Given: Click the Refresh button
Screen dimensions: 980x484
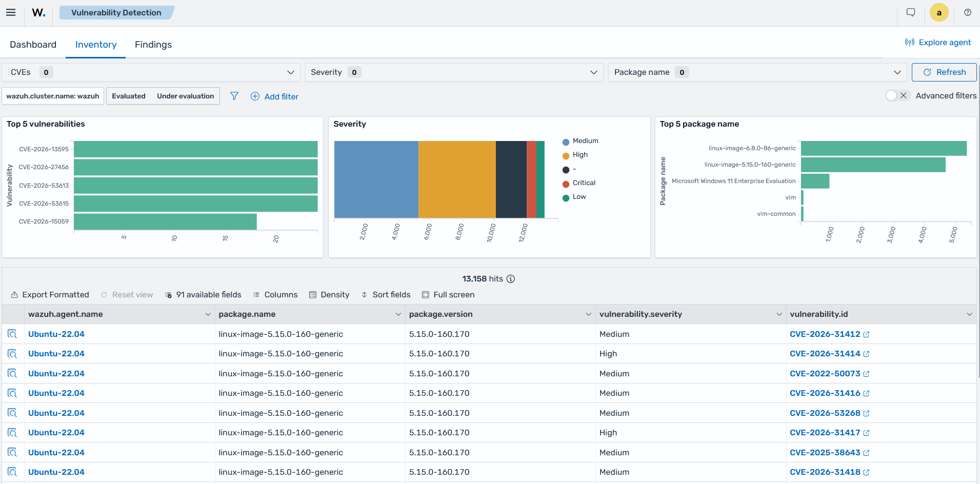Looking at the screenshot, I should coord(944,72).
